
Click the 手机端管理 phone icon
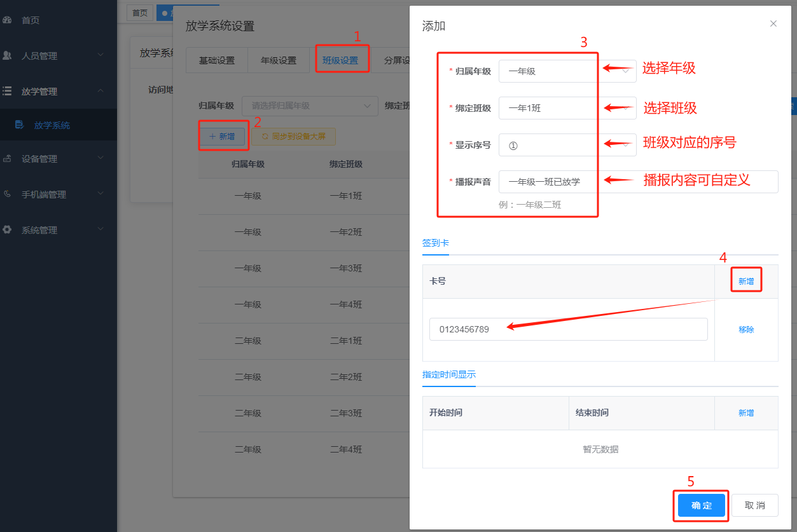coord(8,194)
